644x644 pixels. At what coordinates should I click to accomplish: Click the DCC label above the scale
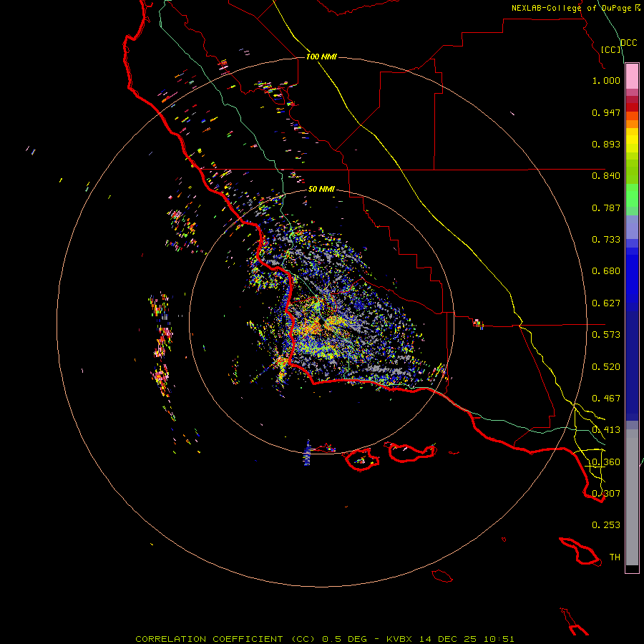(x=628, y=43)
